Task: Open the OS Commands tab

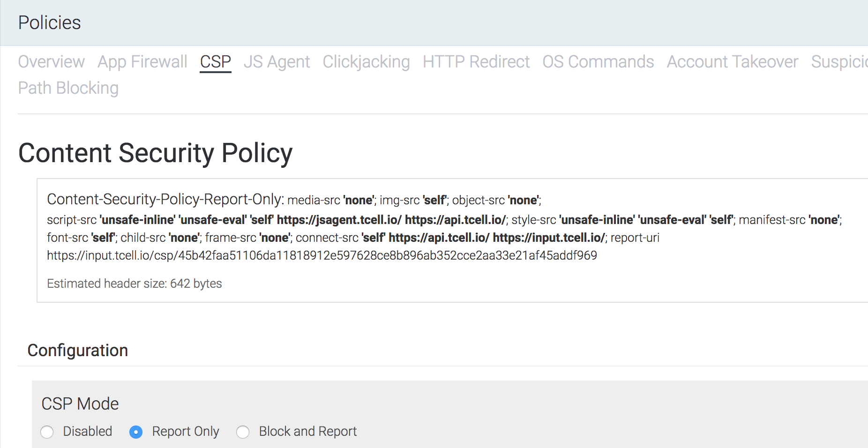Action: (598, 62)
